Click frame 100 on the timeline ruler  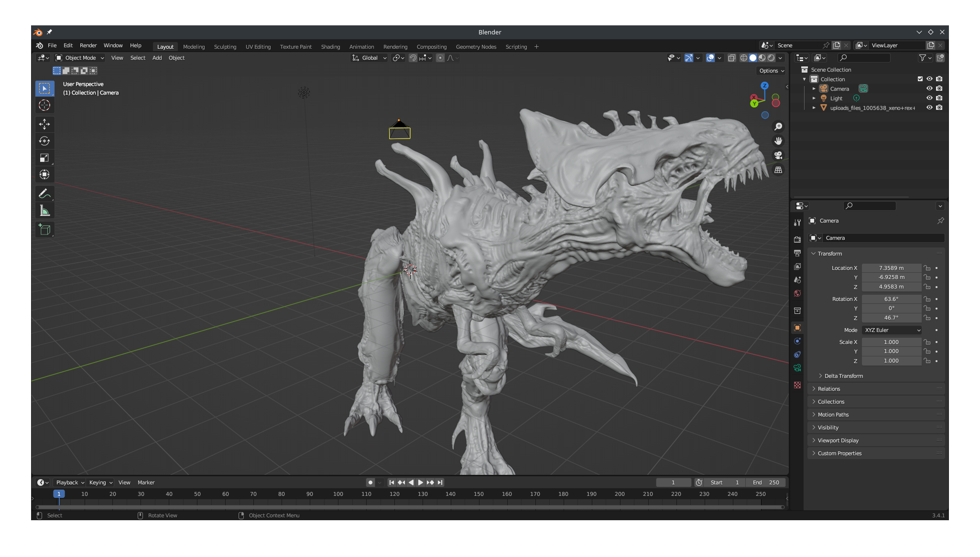point(338,494)
